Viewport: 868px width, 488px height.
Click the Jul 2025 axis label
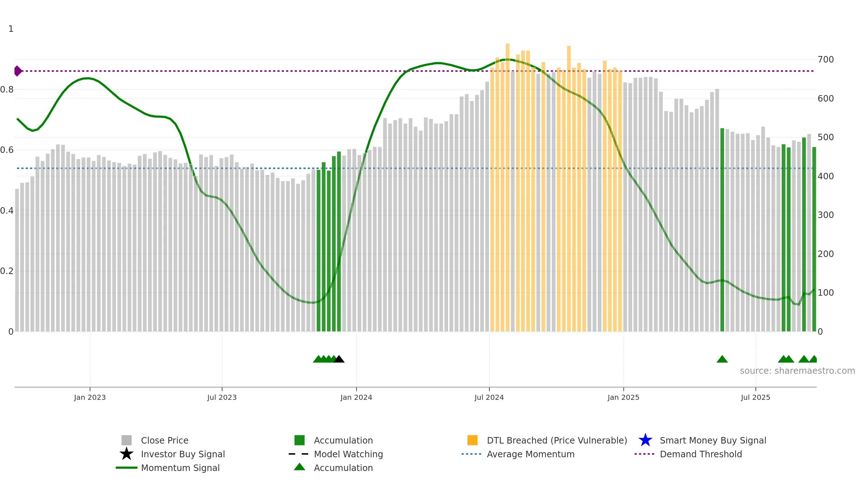click(x=755, y=397)
